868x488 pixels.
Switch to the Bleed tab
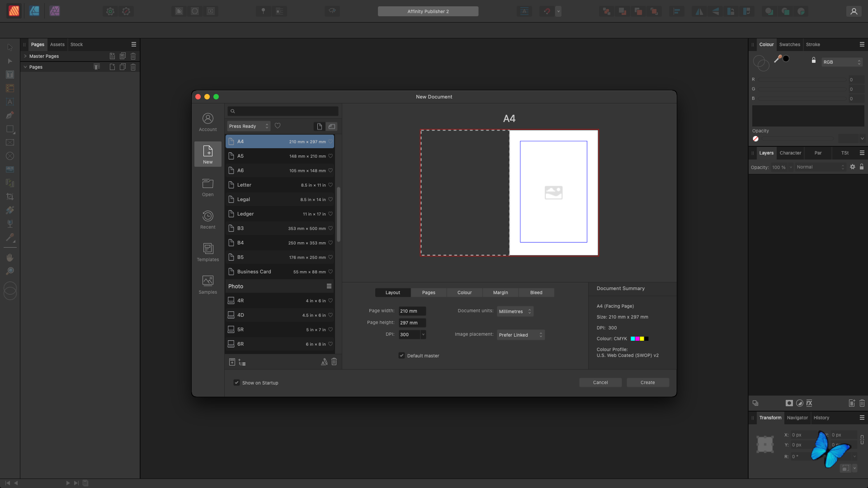tap(536, 292)
